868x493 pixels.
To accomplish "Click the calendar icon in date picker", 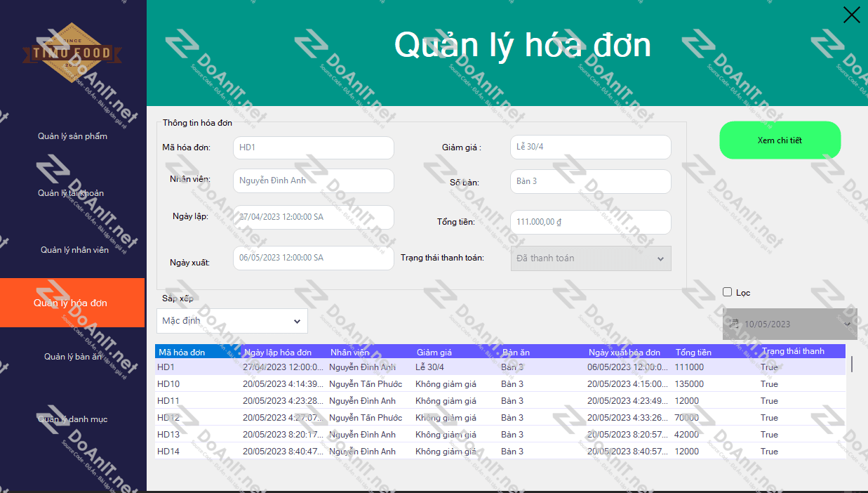I will 734,324.
